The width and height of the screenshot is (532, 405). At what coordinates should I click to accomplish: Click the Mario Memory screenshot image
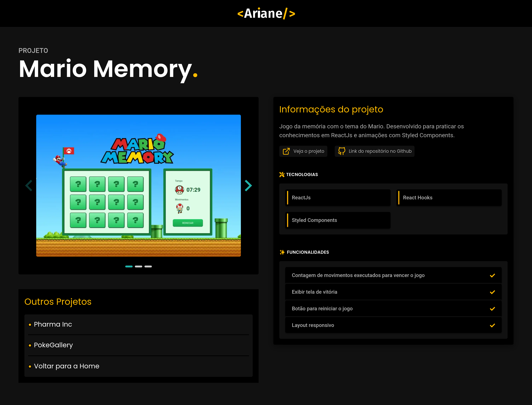(x=139, y=186)
